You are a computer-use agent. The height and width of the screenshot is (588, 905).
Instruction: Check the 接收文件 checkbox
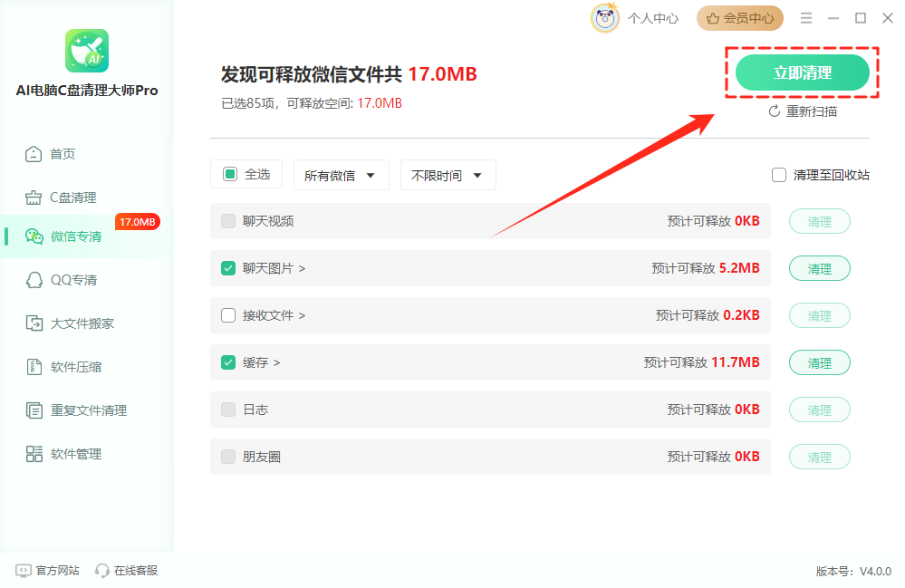click(228, 315)
